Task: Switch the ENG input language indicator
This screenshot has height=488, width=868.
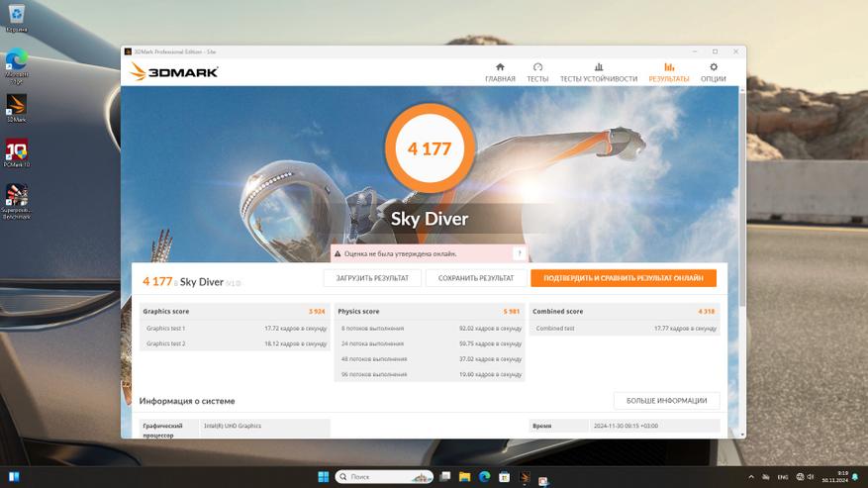Action: 783,477
